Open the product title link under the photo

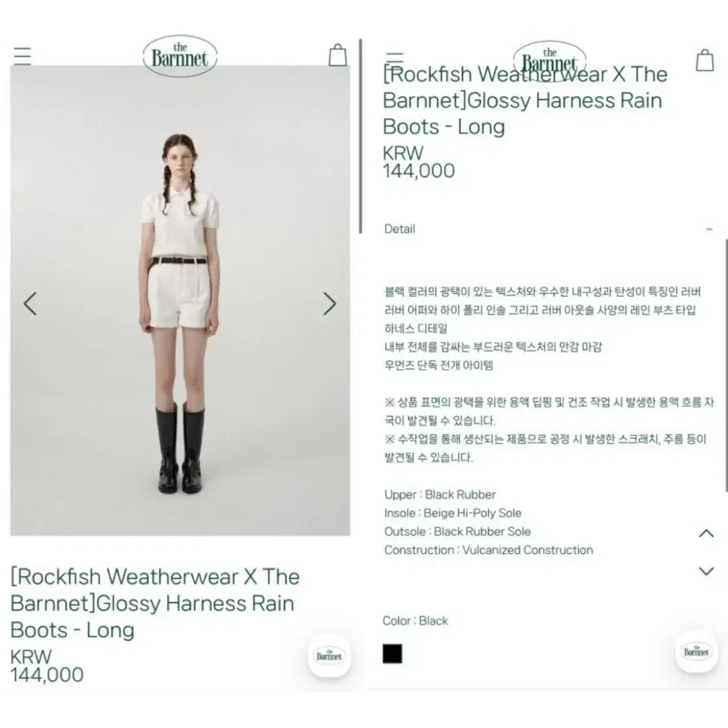tap(155, 603)
